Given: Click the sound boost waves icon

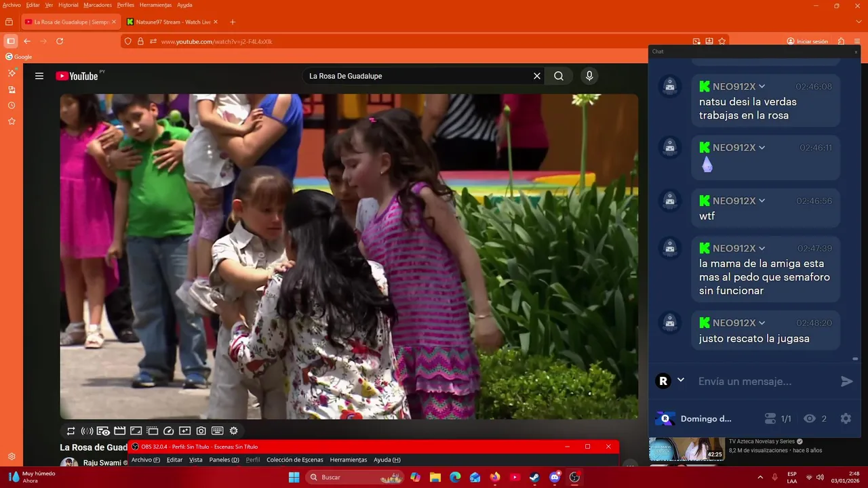Looking at the screenshot, I should (87, 431).
